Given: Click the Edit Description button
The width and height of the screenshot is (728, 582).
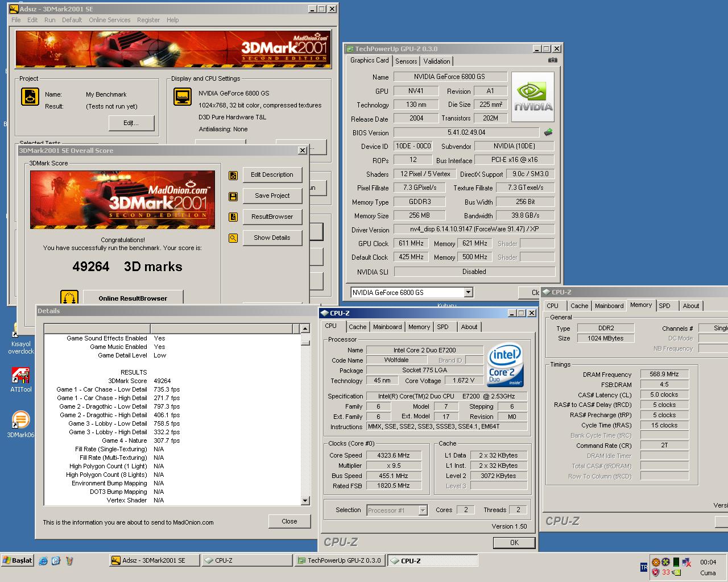Looking at the screenshot, I should click(x=272, y=174).
